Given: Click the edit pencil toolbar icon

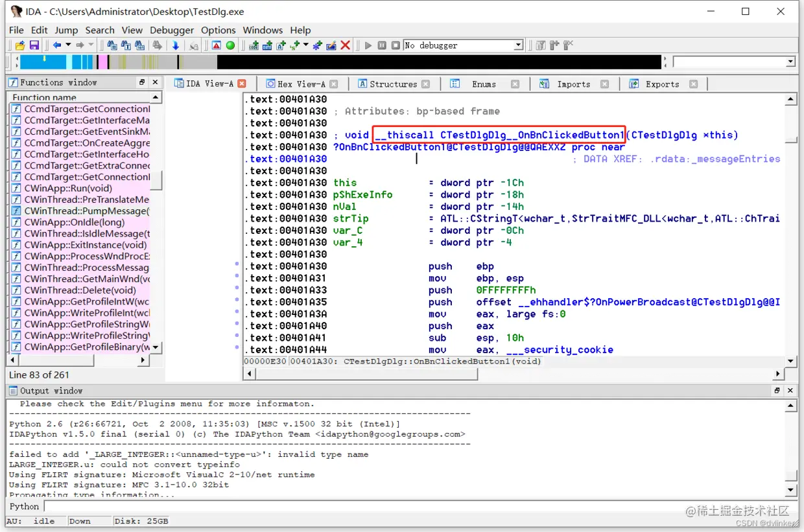Looking at the screenshot, I should (x=331, y=45).
